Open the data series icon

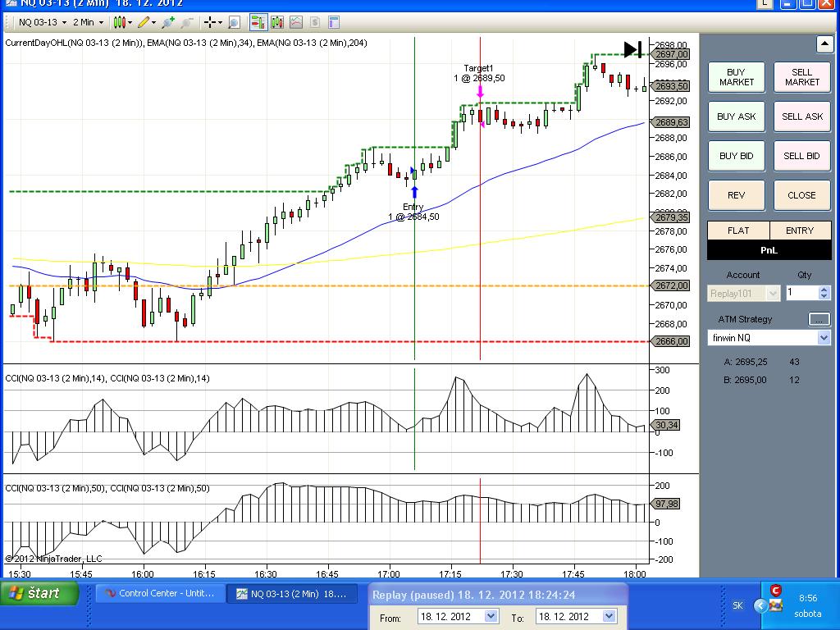277,22
